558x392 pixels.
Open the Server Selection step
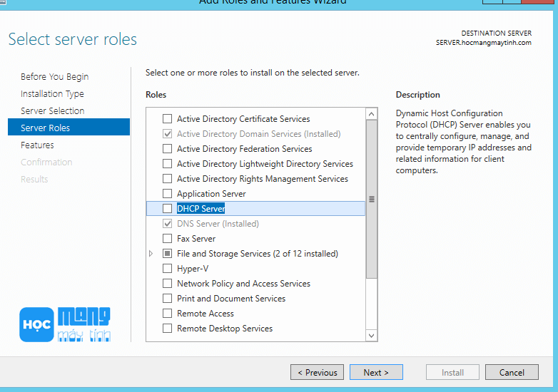pos(52,111)
